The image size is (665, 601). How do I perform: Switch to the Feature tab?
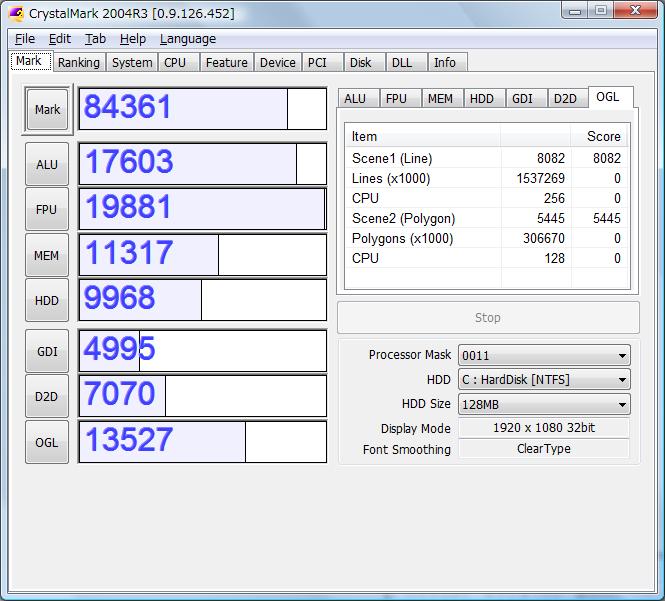226,62
